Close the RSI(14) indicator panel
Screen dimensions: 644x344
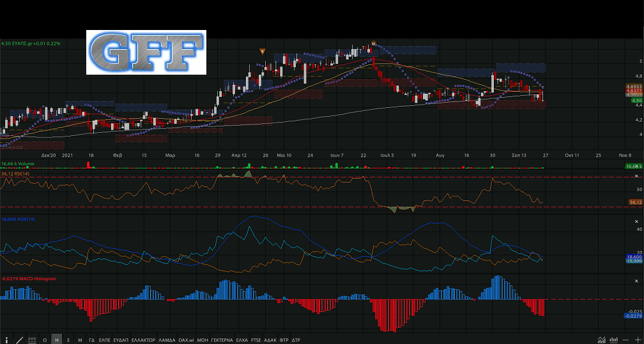click(636, 176)
